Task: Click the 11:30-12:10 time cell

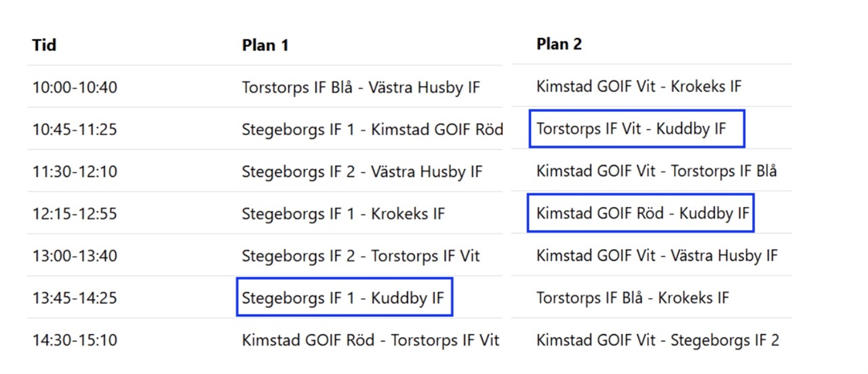Action: (75, 172)
